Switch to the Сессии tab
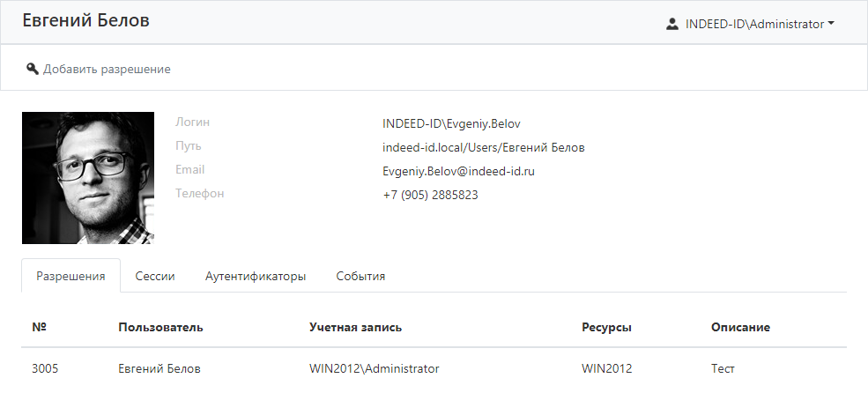This screenshot has height=393, width=868. [155, 276]
